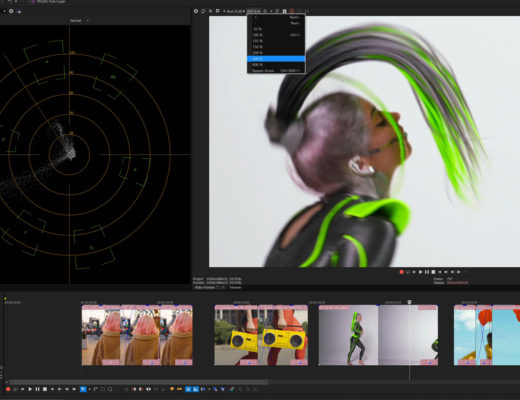The image size is (520, 400).
Task: Insert marker using yellow marker icon
Action: click(x=172, y=389)
